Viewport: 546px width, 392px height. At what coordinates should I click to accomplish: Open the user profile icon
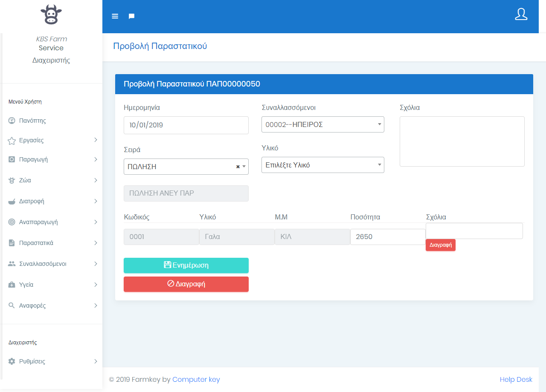click(521, 14)
